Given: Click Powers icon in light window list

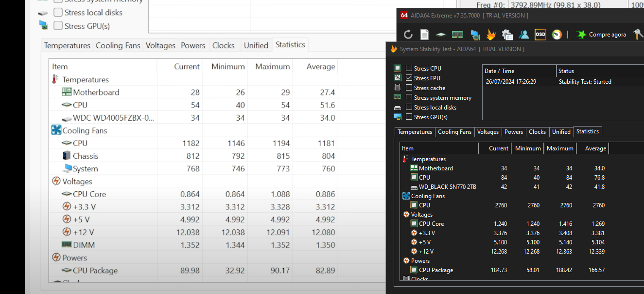Looking at the screenshot, I should [56, 257].
